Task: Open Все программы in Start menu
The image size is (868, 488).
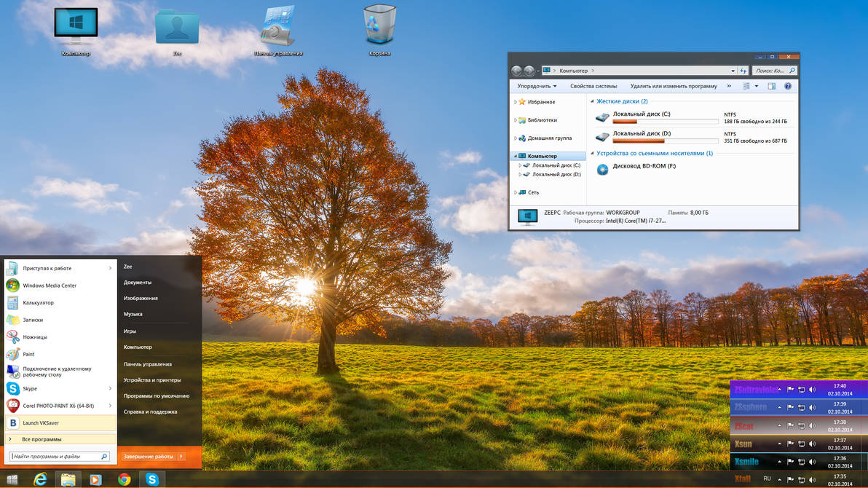Action: [x=60, y=439]
